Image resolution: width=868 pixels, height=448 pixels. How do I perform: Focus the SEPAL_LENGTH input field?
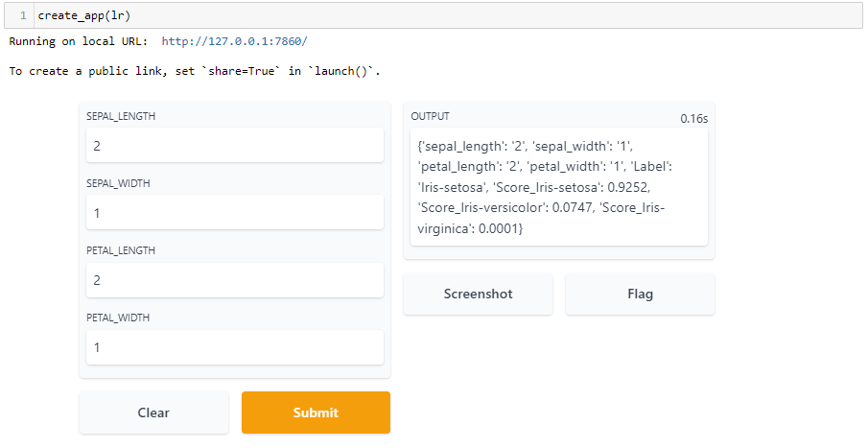(235, 146)
